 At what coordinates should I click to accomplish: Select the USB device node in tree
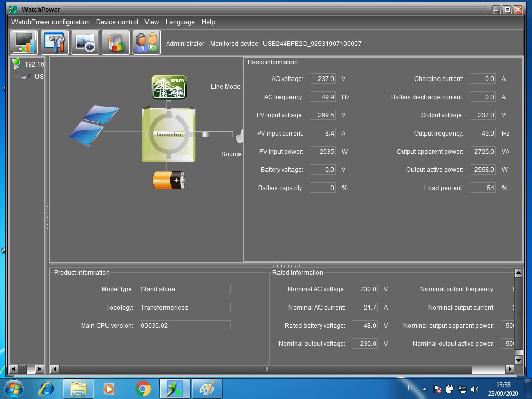[38, 77]
